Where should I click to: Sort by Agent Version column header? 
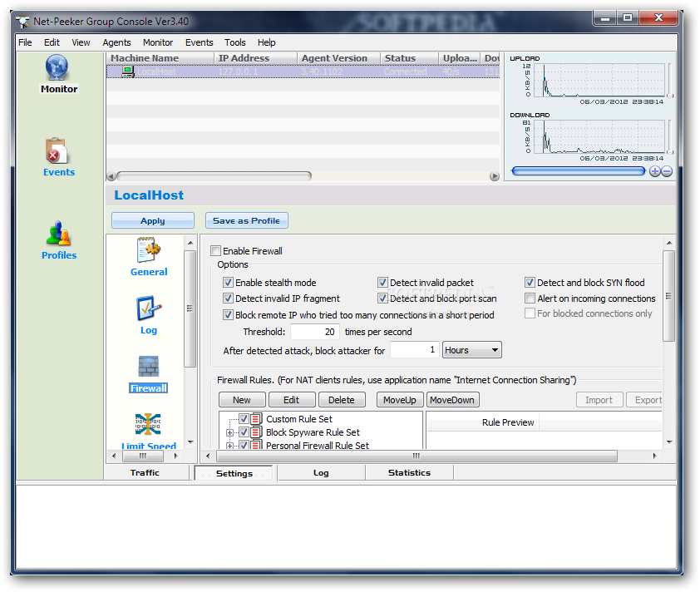(x=339, y=58)
